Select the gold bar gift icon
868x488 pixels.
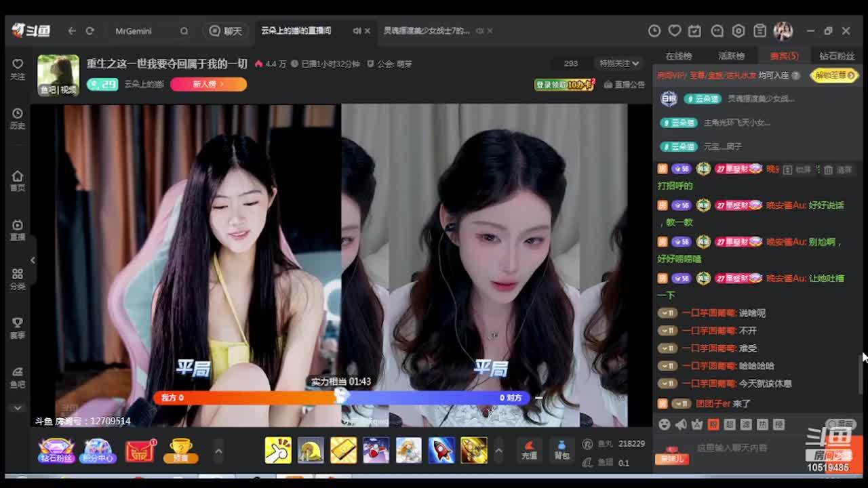343,451
